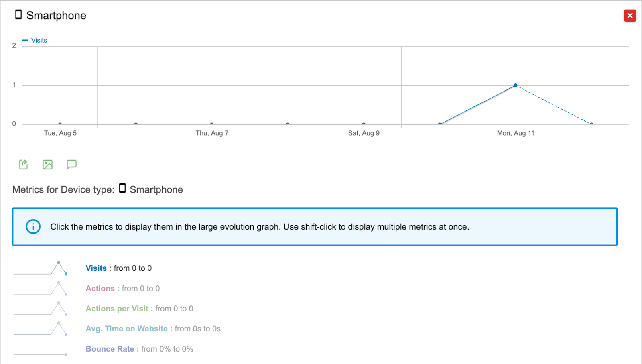Open annotations via speech bubble icon
The image size is (642, 364).
[71, 165]
